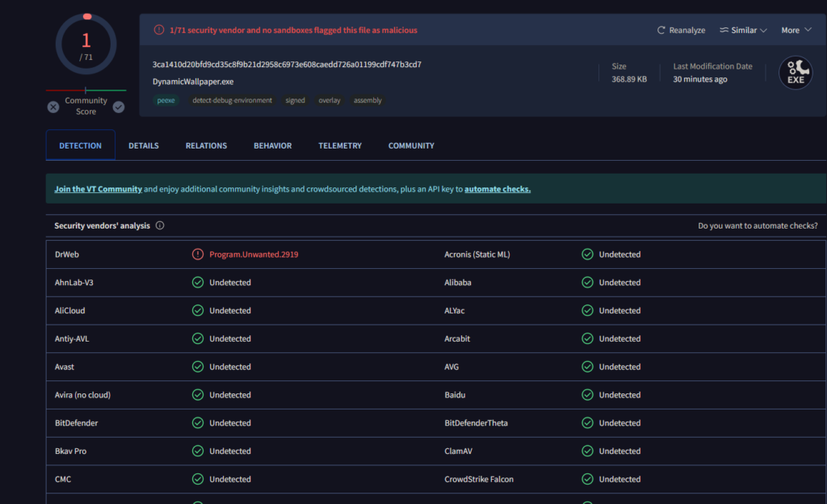Click Do you want to automate checks?
The width and height of the screenshot is (827, 504).
(x=758, y=225)
